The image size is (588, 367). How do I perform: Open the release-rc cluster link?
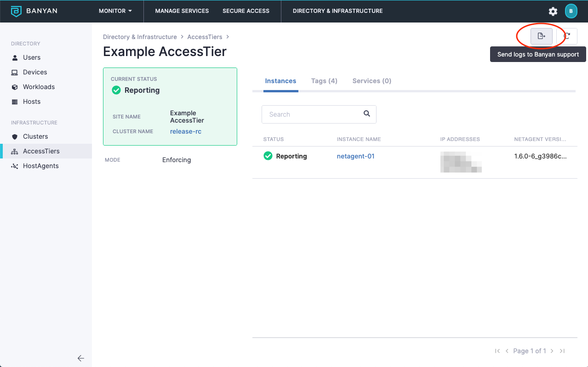coord(186,131)
